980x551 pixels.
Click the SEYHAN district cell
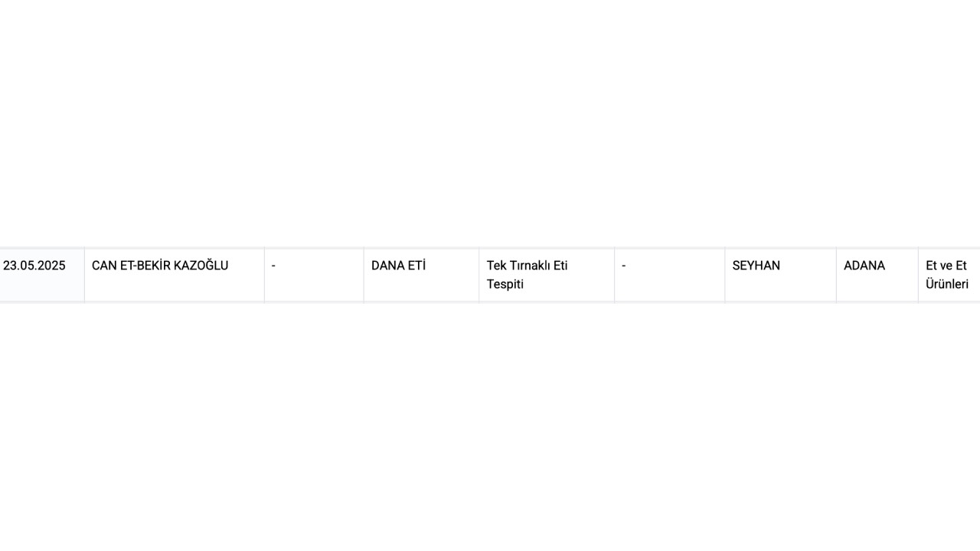coord(780,275)
